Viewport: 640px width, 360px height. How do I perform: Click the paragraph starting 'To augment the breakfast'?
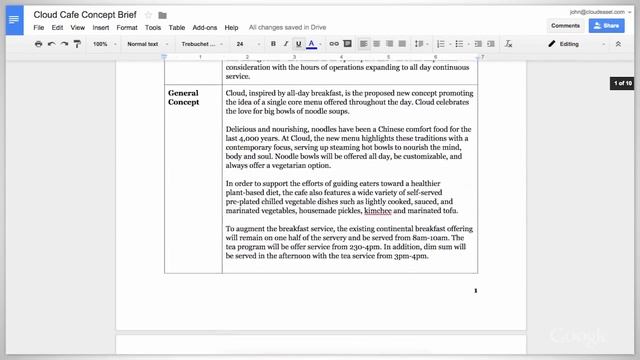pyautogui.click(x=349, y=242)
